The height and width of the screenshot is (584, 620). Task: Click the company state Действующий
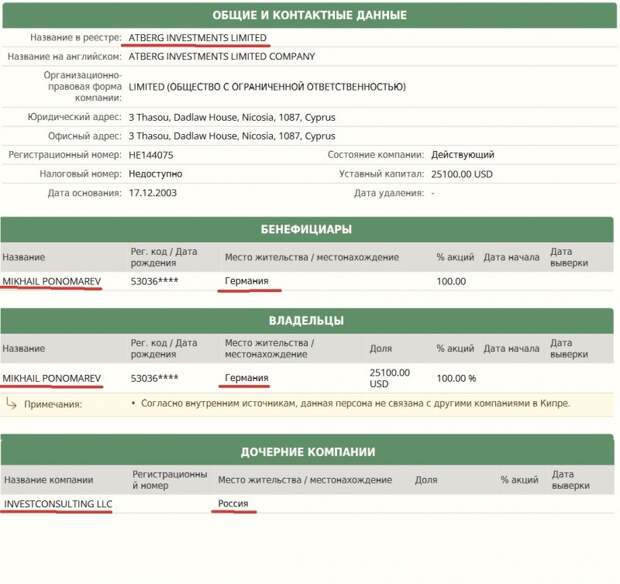463,155
